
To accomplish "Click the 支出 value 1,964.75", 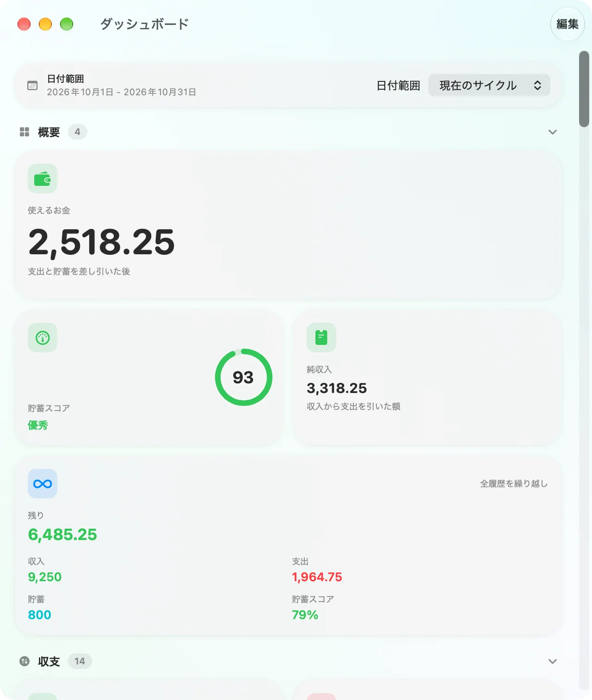I will 317,577.
